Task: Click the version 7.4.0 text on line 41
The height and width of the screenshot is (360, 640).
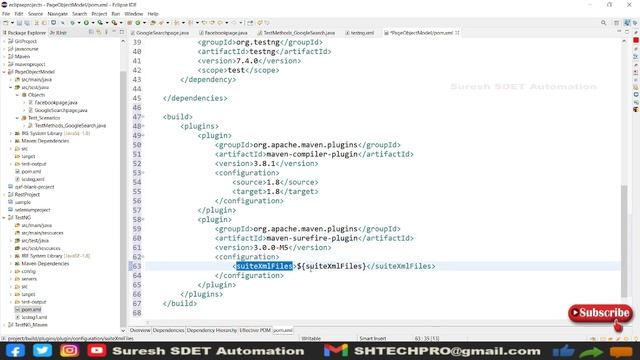Action: [x=247, y=61]
